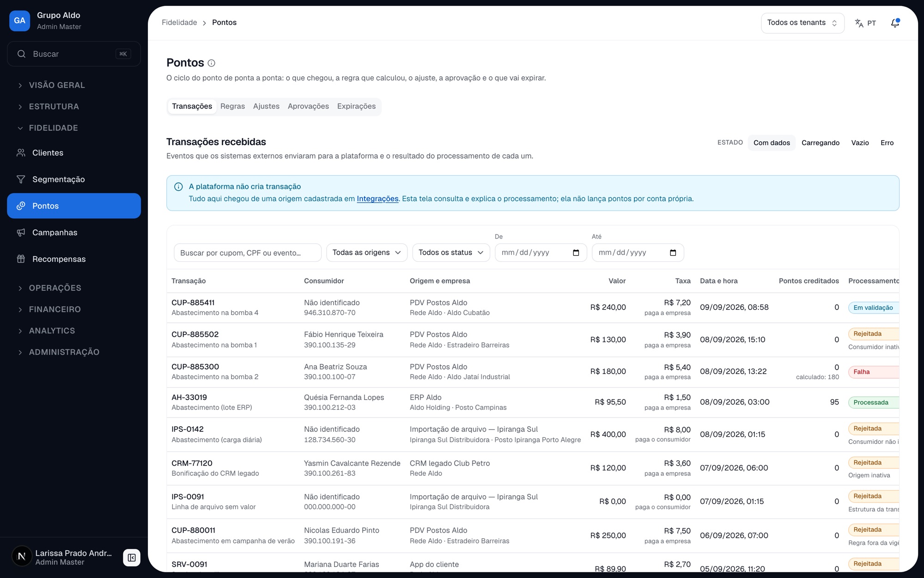The image size is (924, 578).
Task: Open the Integrações link in the banner
Action: 377,199
